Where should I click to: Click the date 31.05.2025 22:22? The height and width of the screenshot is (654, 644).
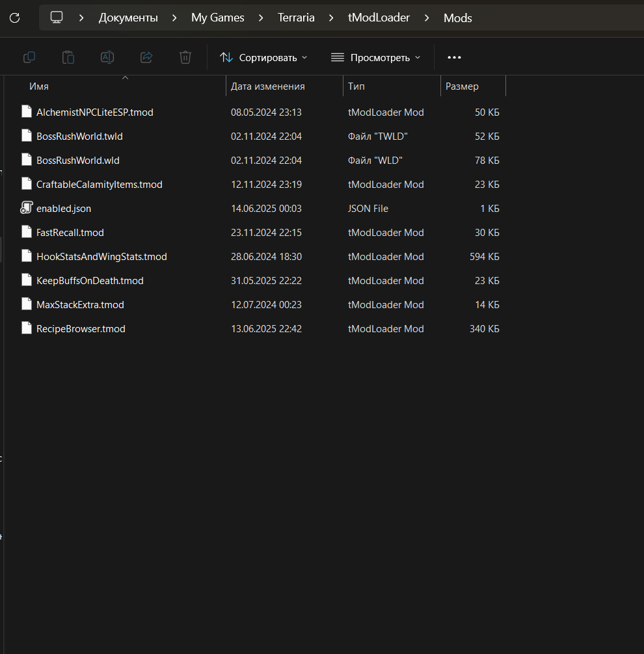pyautogui.click(x=266, y=281)
